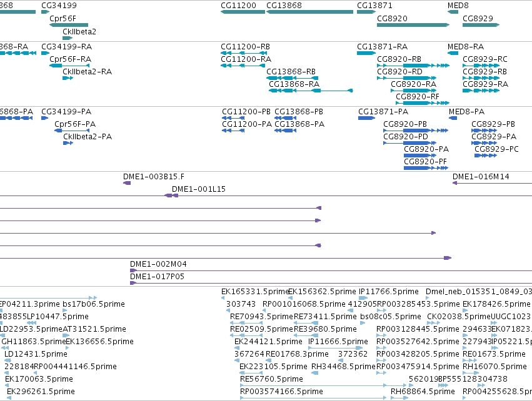Screen dimensions: 532x401
Task: Select the CG8929-PA protein label
Action: (494, 137)
